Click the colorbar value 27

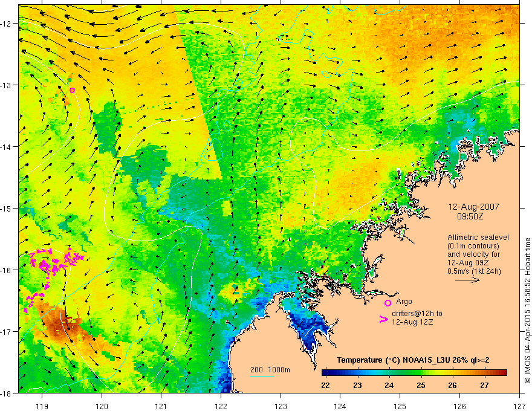click(x=484, y=385)
